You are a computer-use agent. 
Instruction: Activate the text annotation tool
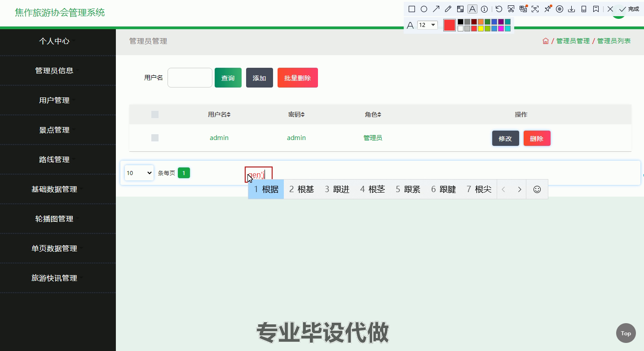472,9
